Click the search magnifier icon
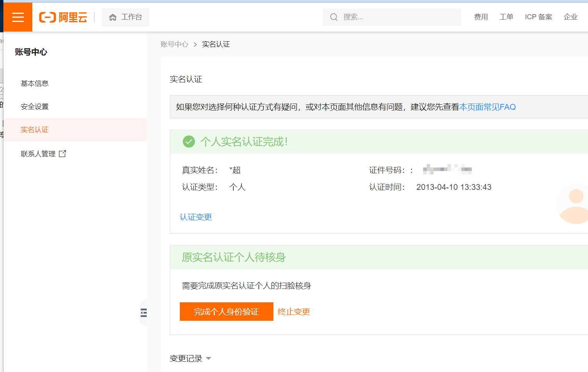Viewport: 588px width, 372px height. tap(334, 17)
